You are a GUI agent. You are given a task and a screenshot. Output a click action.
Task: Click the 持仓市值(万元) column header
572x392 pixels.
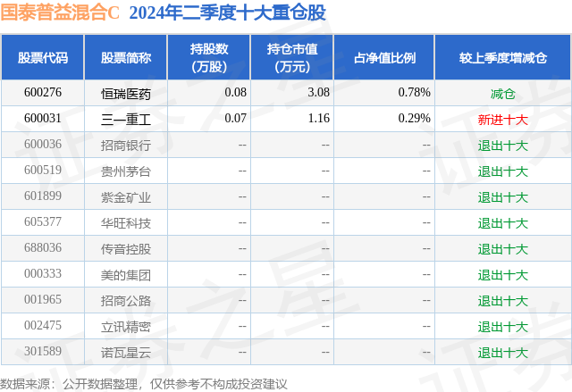[292, 57]
